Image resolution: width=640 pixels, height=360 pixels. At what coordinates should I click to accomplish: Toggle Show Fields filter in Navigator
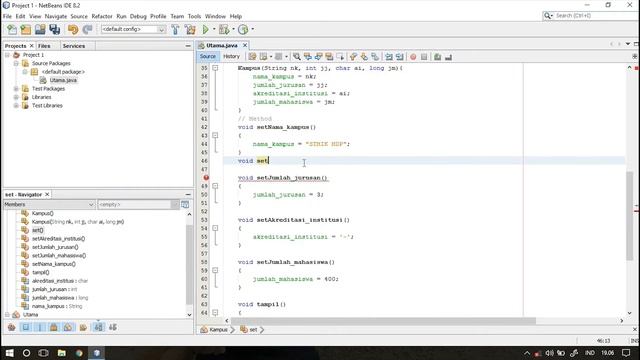pyautogui.click(x=26, y=327)
